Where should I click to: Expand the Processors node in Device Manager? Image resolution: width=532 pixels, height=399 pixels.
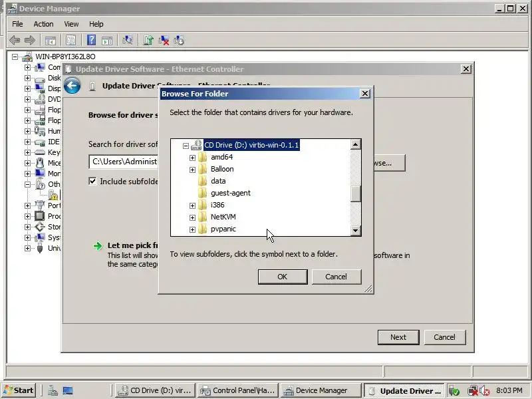point(27,216)
